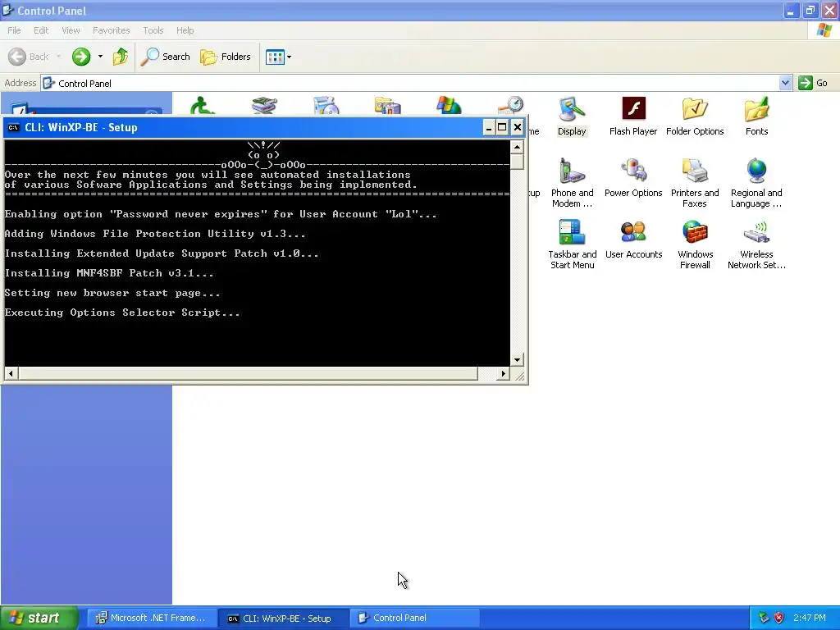Select the Control Panel taskbar button
This screenshot has width=840, height=630.
(x=415, y=618)
